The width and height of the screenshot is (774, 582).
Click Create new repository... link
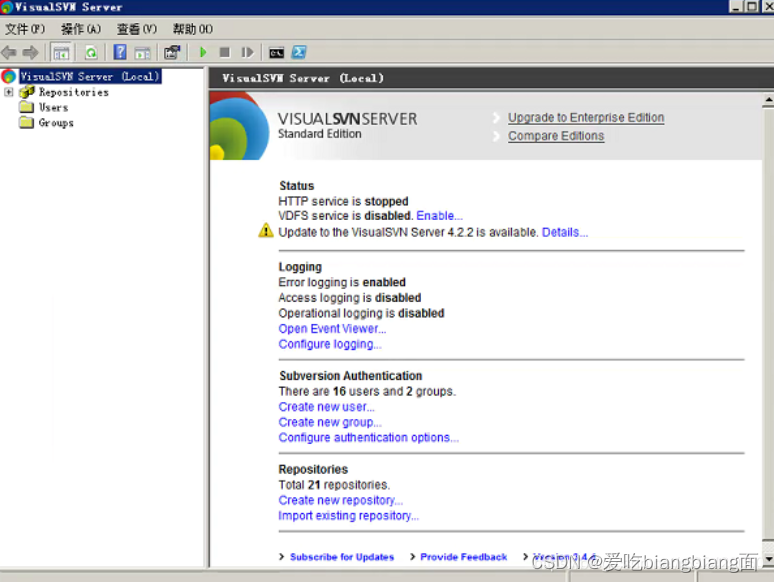341,501
